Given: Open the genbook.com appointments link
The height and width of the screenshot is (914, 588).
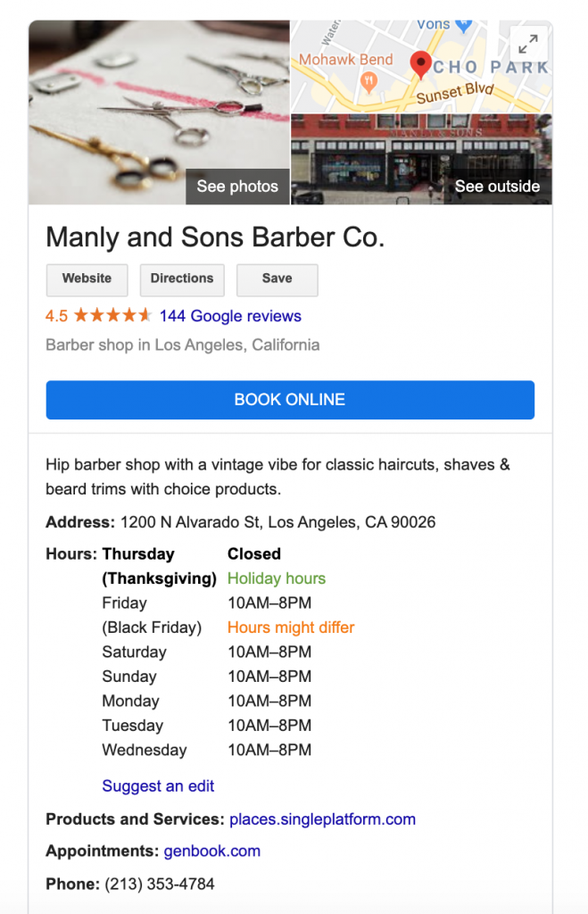Looking at the screenshot, I should pyautogui.click(x=212, y=851).
